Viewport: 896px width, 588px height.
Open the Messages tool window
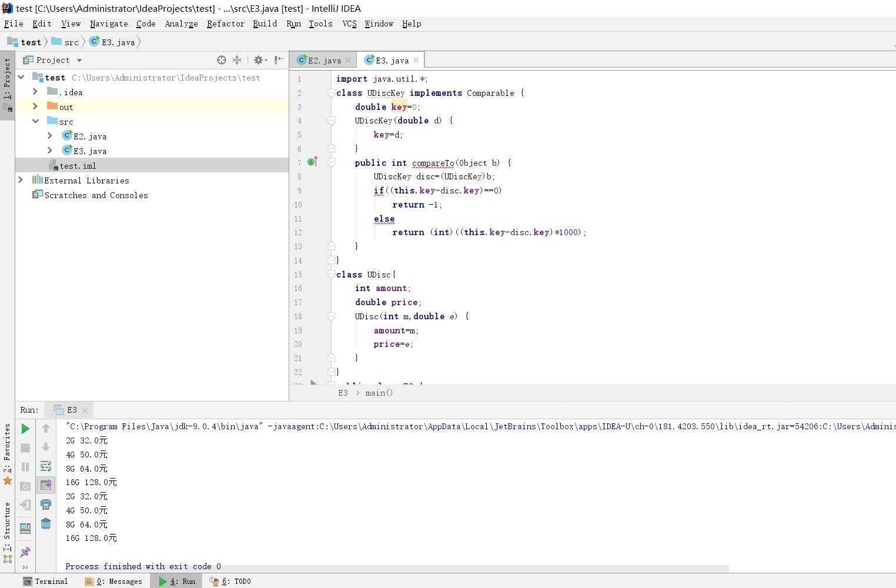click(x=113, y=581)
